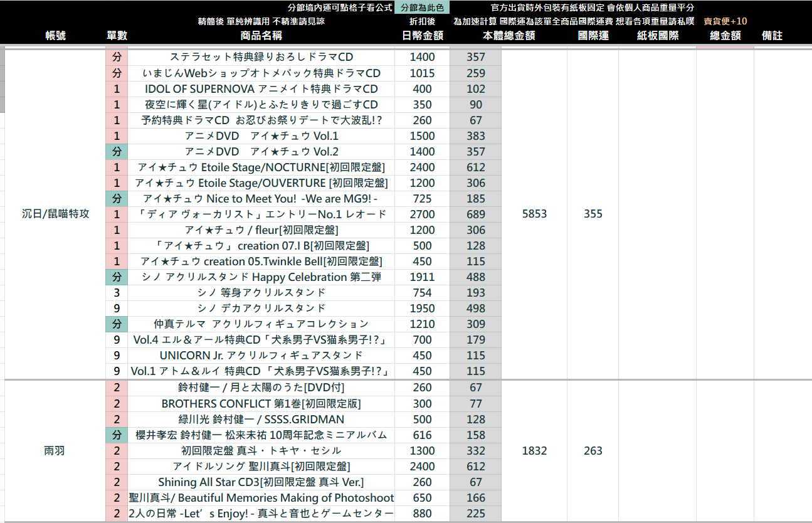812x523 pixels.
Task: Select the シノ 等身アクリルスタンド cell
Action: tap(261, 293)
